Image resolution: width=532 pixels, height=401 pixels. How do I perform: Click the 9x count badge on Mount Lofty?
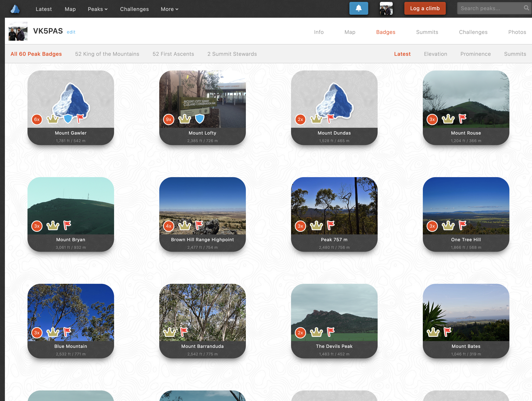point(169,119)
